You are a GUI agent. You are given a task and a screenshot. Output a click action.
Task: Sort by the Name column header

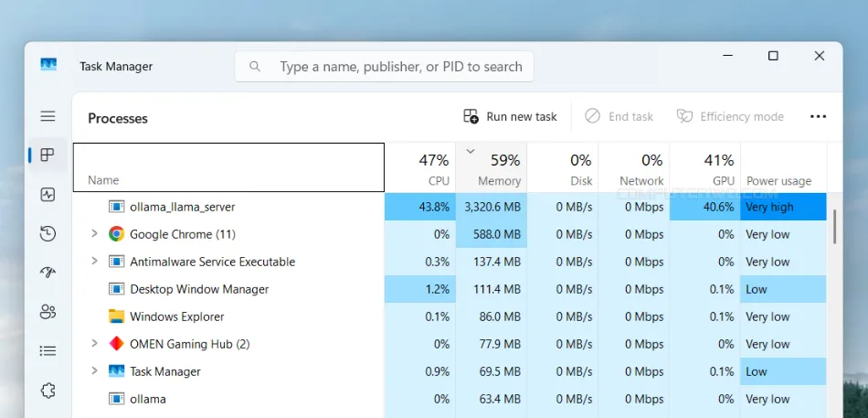point(228,167)
